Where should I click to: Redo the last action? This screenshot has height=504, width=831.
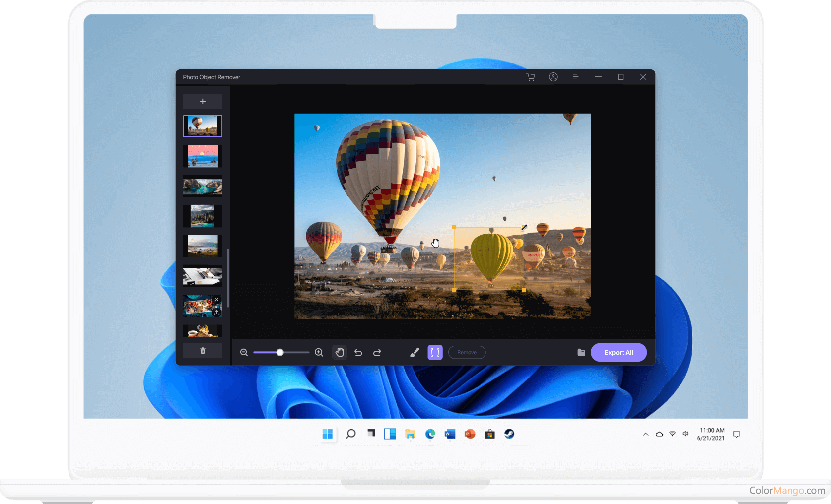pyautogui.click(x=377, y=352)
